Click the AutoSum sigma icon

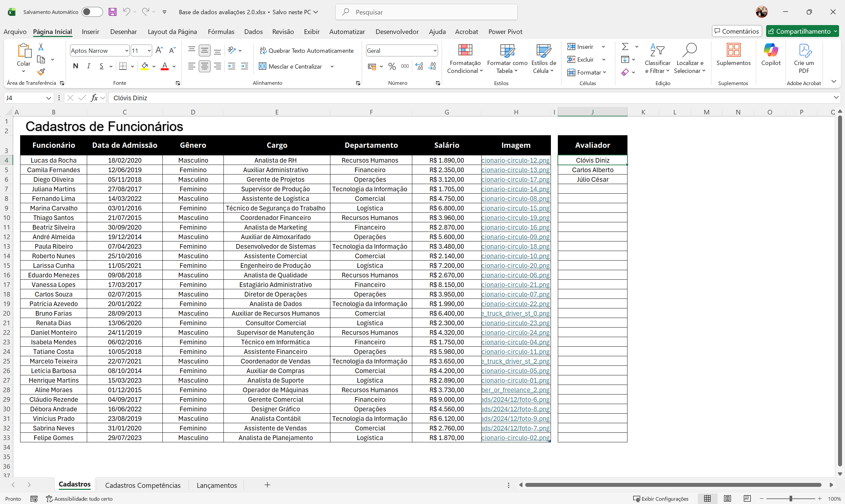[625, 47]
